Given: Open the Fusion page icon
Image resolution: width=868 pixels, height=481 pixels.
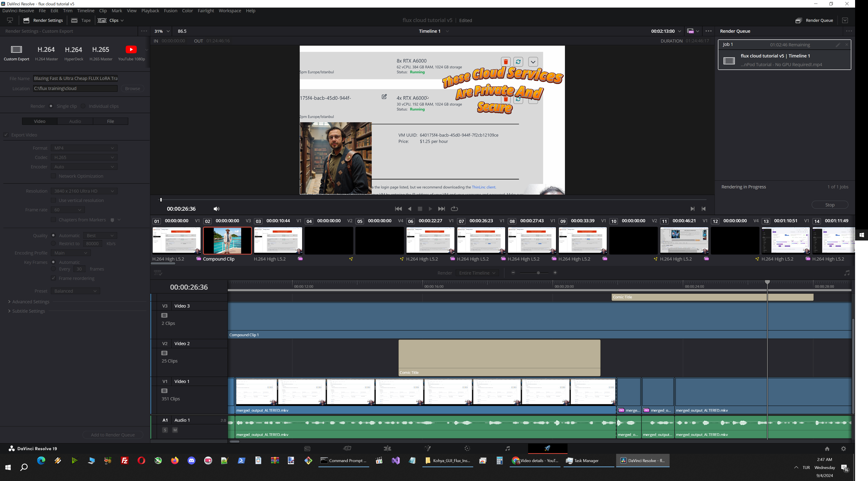Looking at the screenshot, I should click(428, 449).
